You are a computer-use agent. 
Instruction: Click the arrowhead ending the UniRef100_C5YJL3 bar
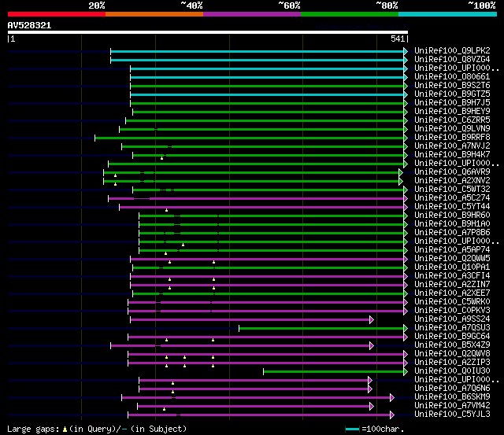tap(392, 415)
